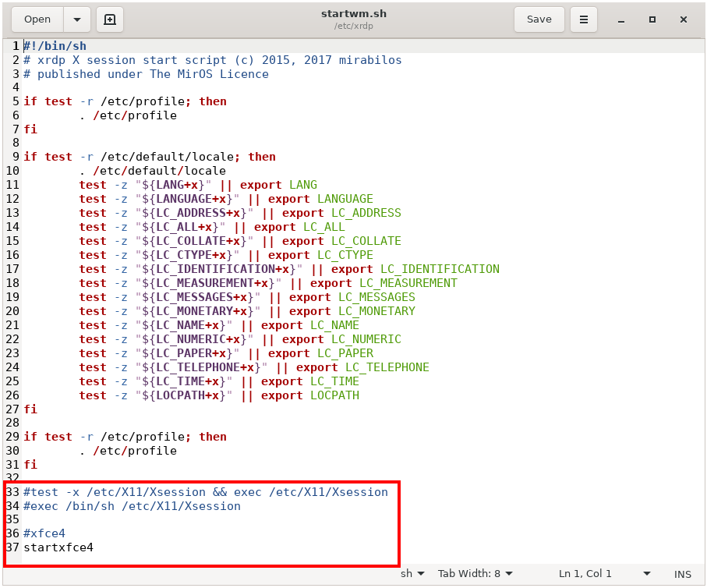Click '. /etc/default/locale' on line 10
Screen dimensions: 707x588
(153, 171)
